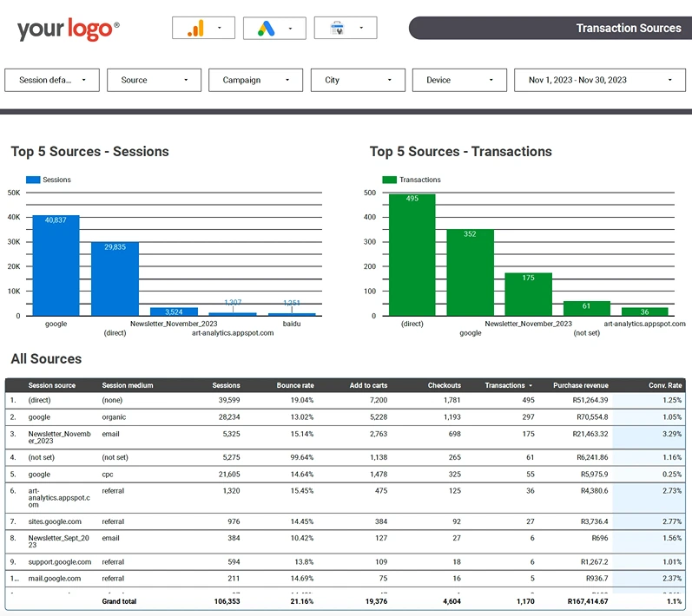The height and width of the screenshot is (616, 692).
Task: Click the 'your logo' brand image
Action: [x=69, y=29]
